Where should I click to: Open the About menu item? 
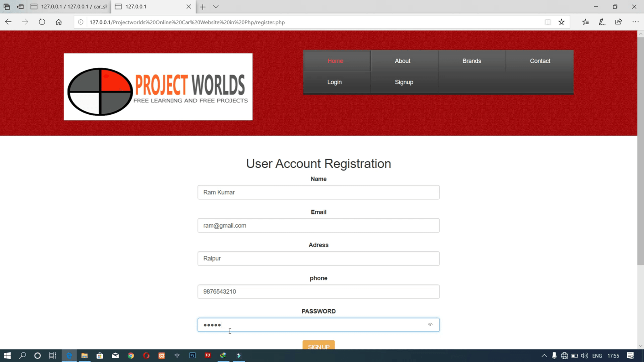coord(402,61)
